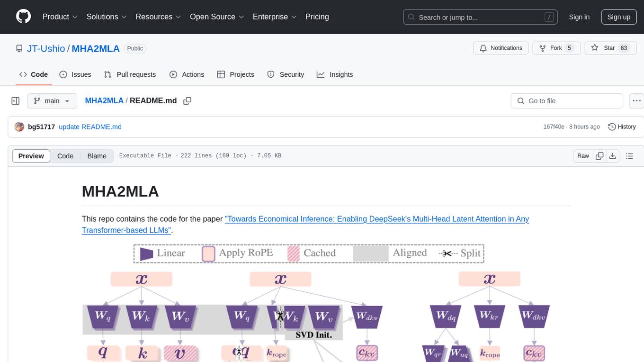Open the bg51717 author link

pos(42,127)
